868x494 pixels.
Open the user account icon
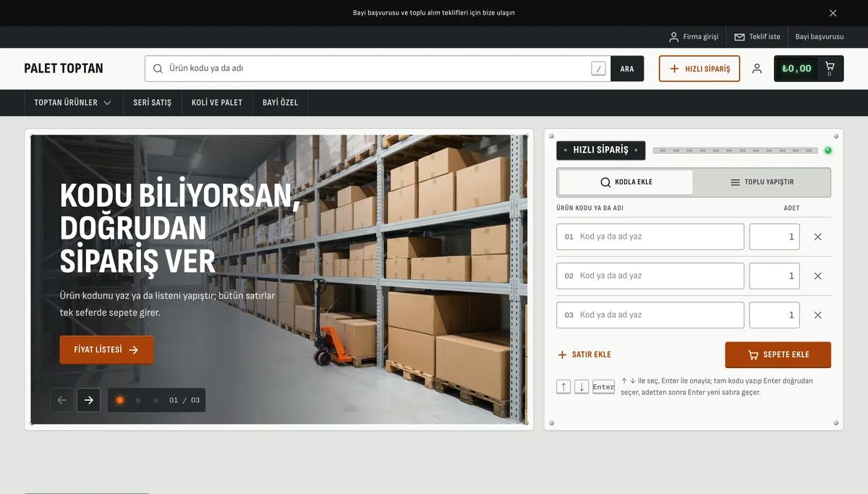click(757, 69)
